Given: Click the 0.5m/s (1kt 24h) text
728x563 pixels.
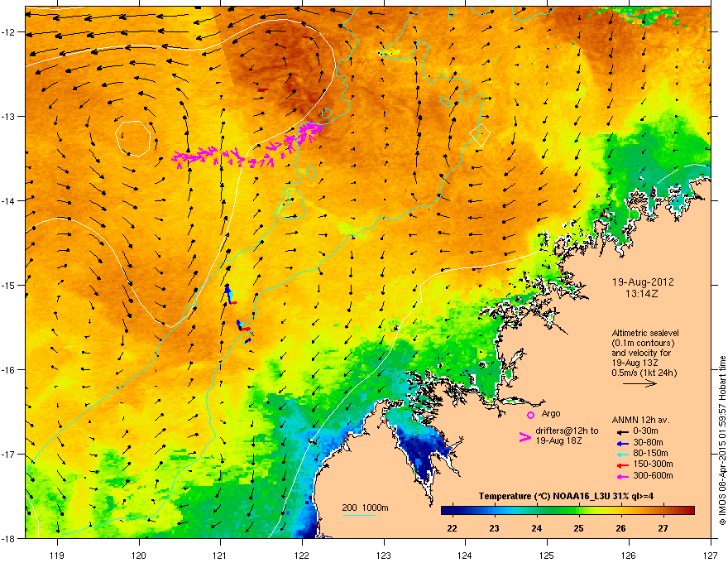Looking at the screenshot, I should click(x=644, y=373).
